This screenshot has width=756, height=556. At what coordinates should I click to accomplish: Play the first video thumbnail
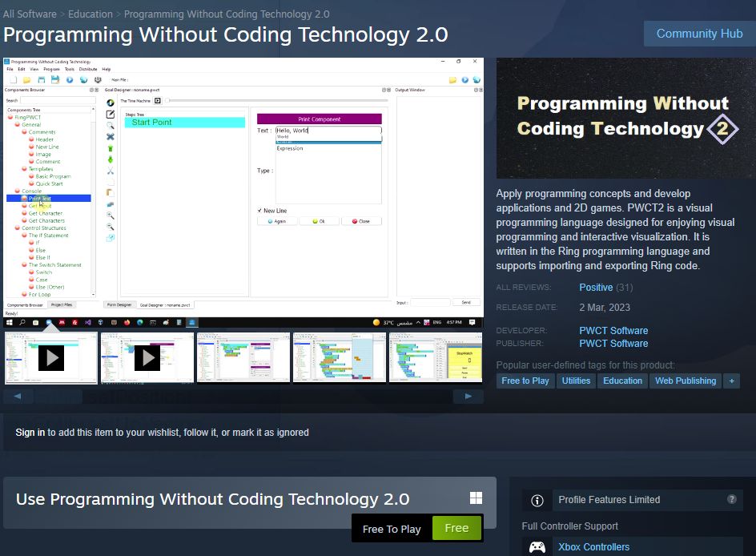[x=51, y=358]
